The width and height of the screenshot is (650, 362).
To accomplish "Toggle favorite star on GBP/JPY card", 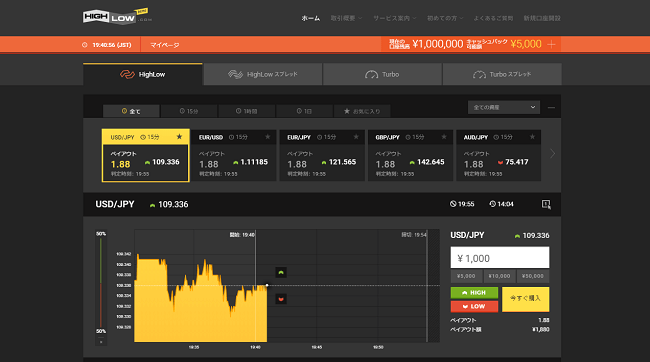I will click(444, 137).
